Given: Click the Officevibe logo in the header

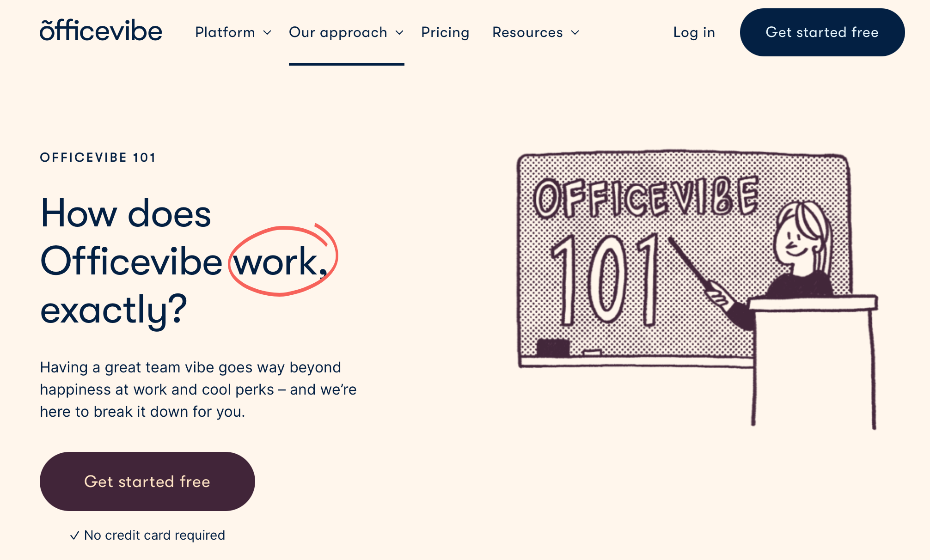Looking at the screenshot, I should coord(102,32).
